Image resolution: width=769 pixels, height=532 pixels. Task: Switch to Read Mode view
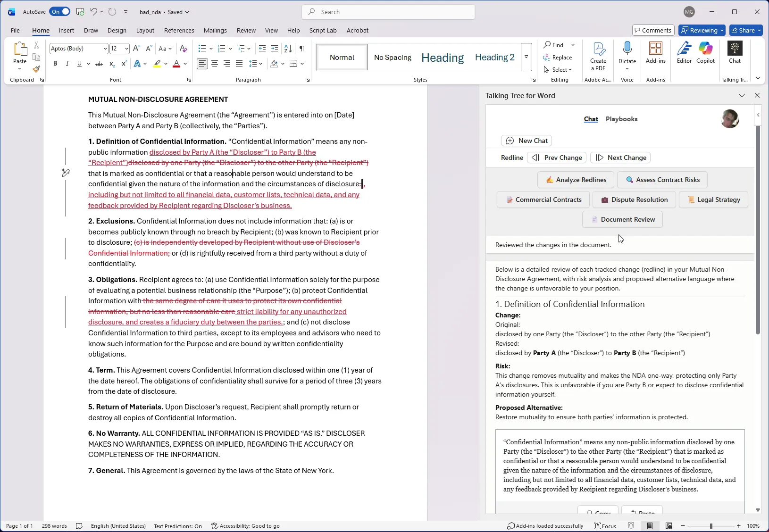coord(631,526)
